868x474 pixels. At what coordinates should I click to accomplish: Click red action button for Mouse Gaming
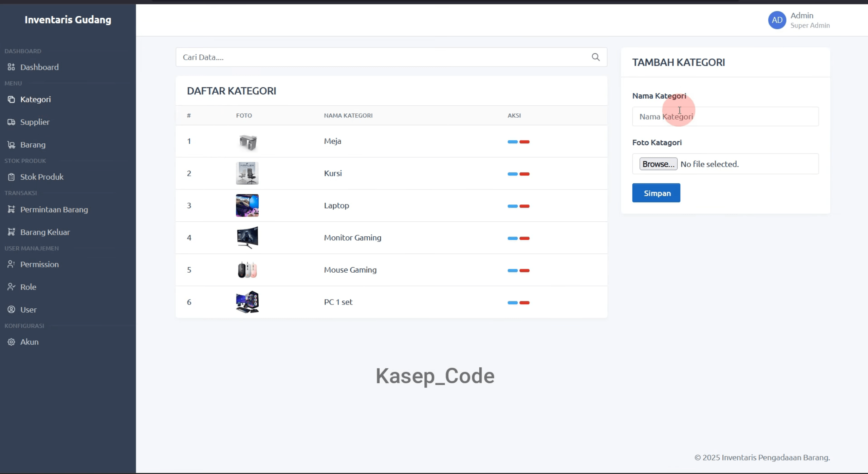[524, 271]
